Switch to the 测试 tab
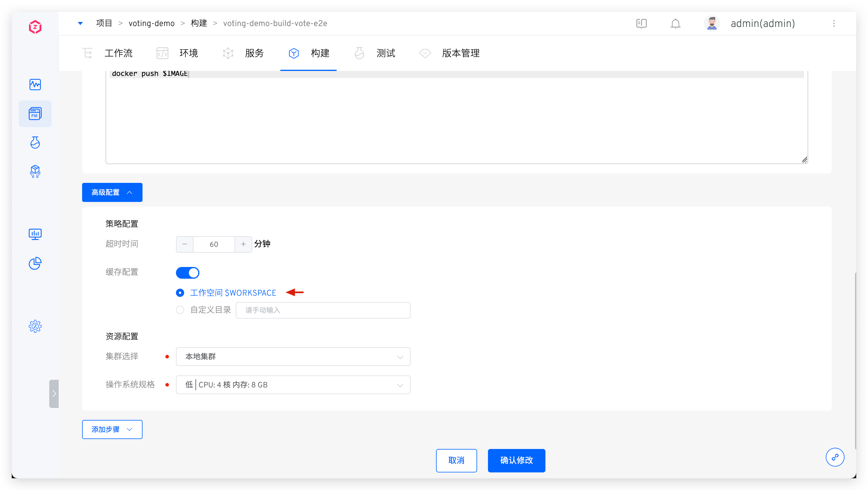The height and width of the screenshot is (490, 868). pyautogui.click(x=385, y=53)
